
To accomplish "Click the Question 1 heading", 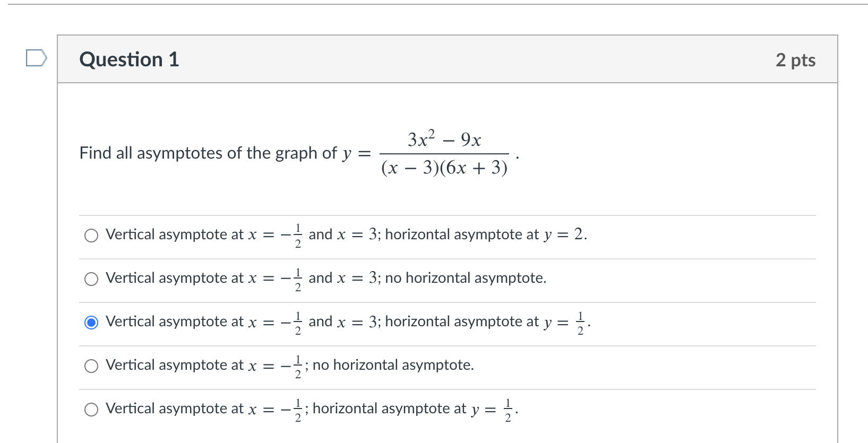I will [x=129, y=59].
